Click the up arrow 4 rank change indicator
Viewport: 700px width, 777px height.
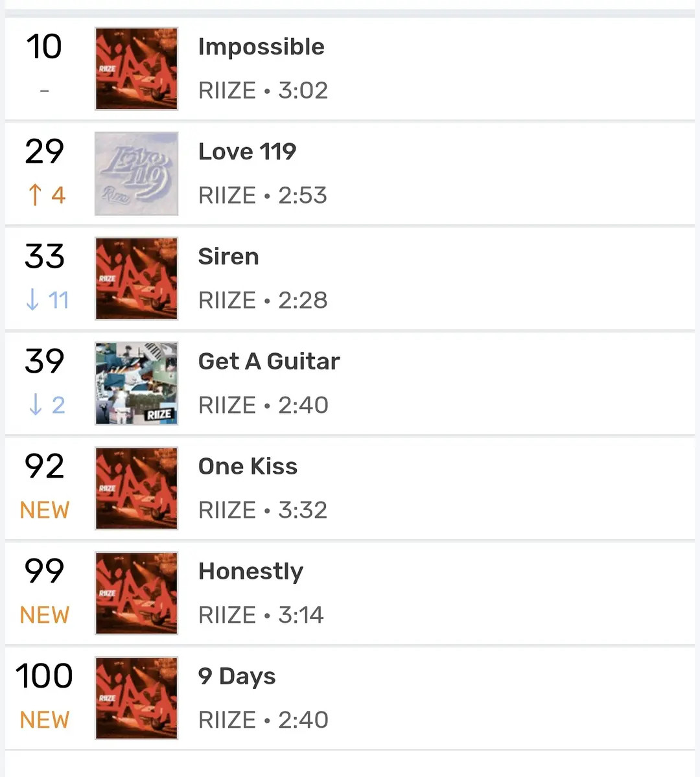point(47,195)
